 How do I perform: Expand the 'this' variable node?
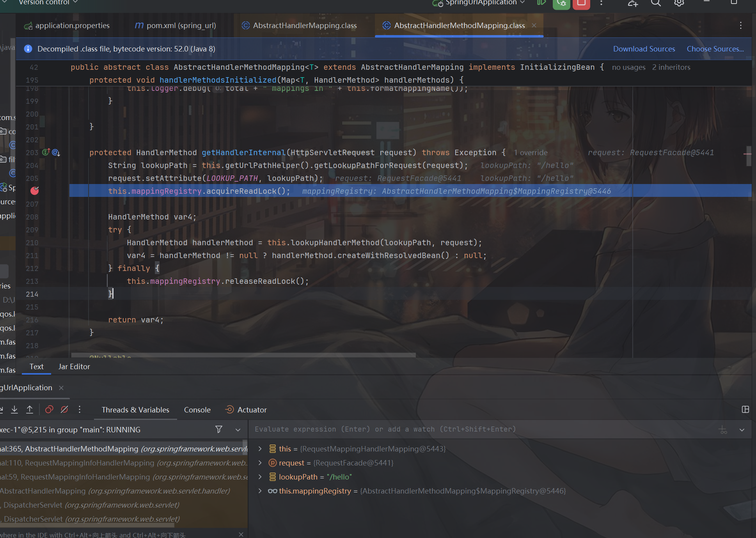pyautogui.click(x=260, y=449)
